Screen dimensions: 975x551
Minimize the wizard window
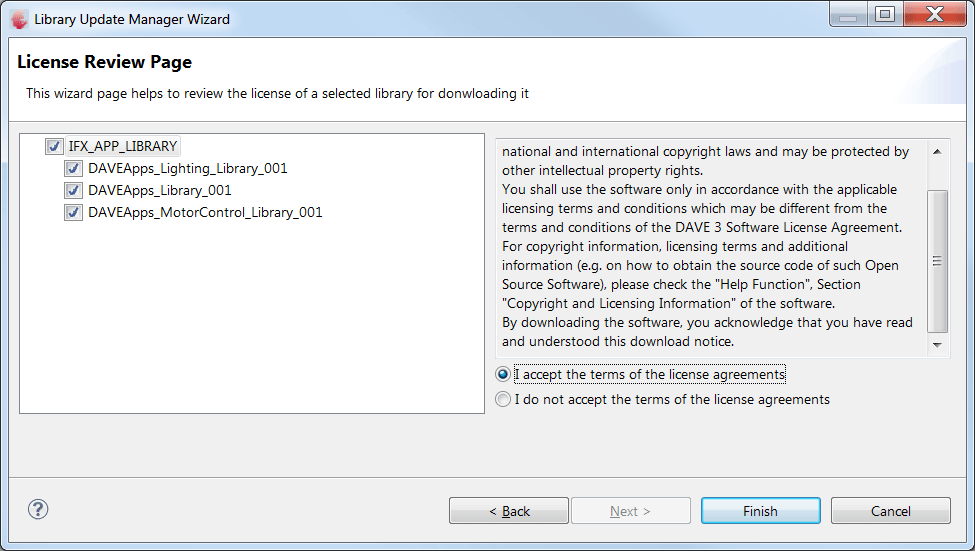[849, 14]
